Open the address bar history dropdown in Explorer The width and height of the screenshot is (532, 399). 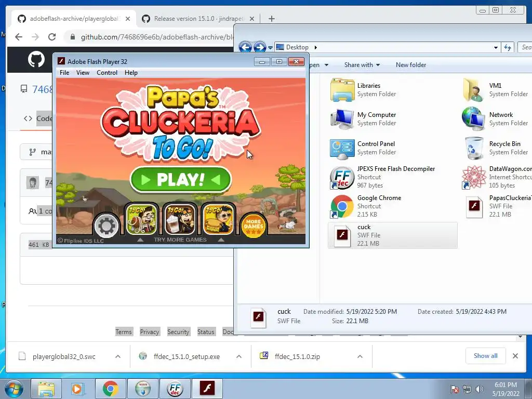(x=496, y=47)
